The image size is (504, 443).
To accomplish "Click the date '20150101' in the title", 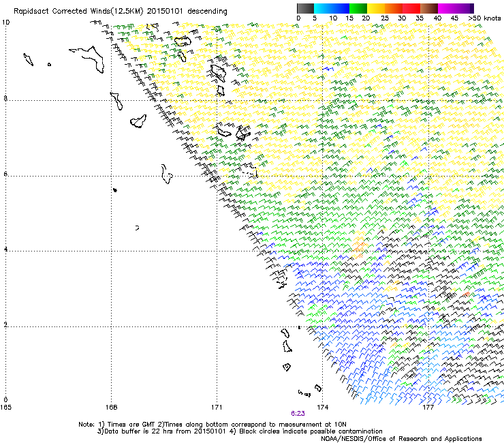I will pyautogui.click(x=165, y=12).
